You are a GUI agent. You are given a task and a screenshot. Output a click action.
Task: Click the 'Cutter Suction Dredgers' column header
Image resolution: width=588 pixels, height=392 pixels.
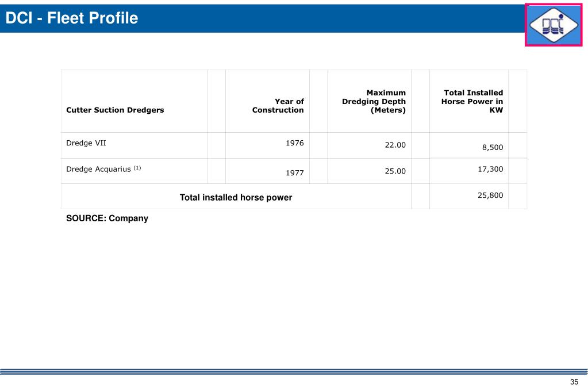point(115,110)
